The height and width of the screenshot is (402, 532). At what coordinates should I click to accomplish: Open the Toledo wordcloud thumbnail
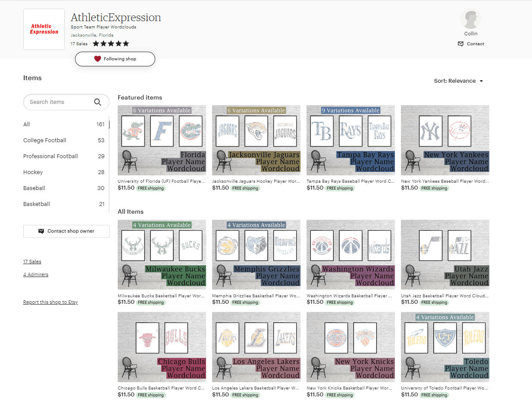point(445,347)
